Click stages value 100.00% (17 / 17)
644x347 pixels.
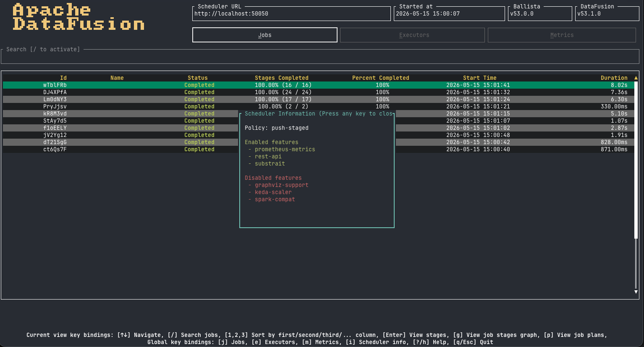click(283, 99)
